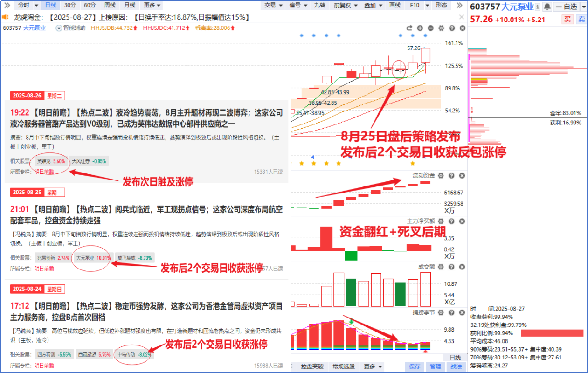
Task: Open settings gear of 成交额 indicator
Action: click(441, 267)
